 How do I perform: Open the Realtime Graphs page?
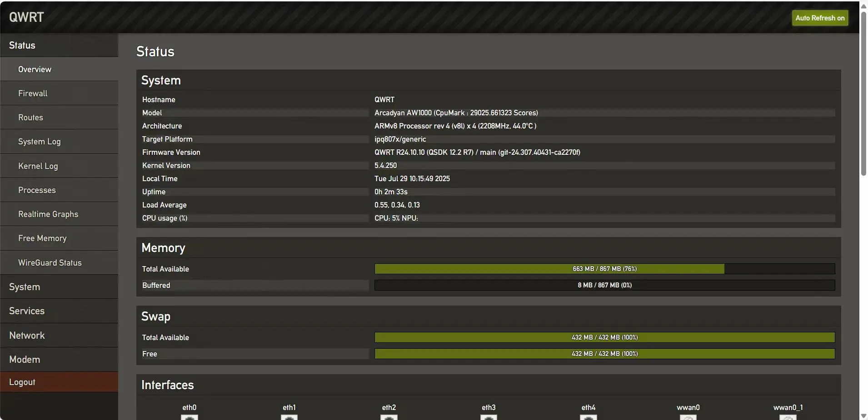[48, 214]
